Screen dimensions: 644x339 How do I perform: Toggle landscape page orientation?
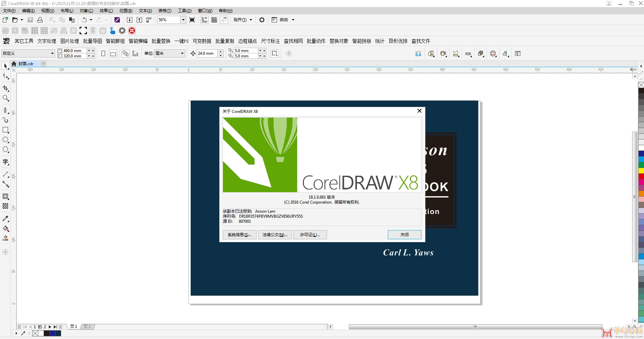113,54
